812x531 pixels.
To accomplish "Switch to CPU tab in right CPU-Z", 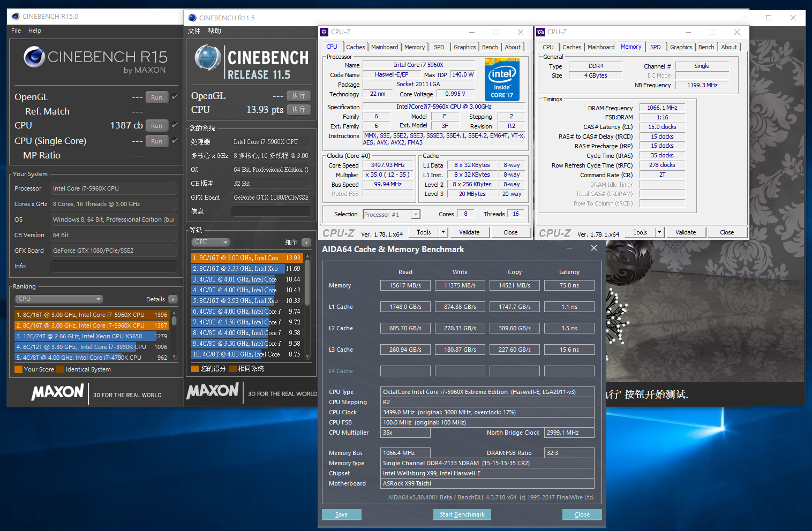I will tap(548, 47).
